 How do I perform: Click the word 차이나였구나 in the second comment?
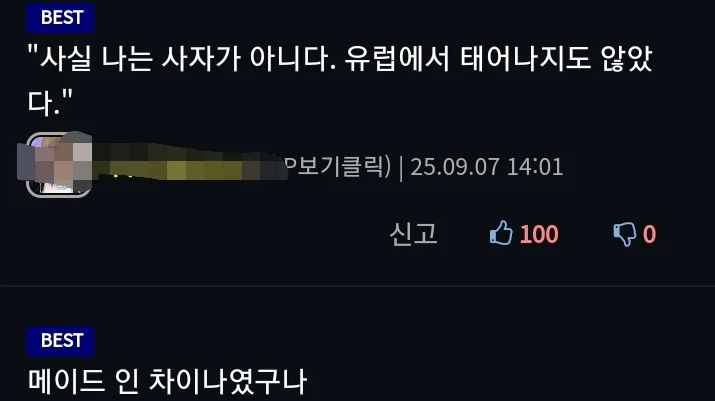[x=228, y=381]
